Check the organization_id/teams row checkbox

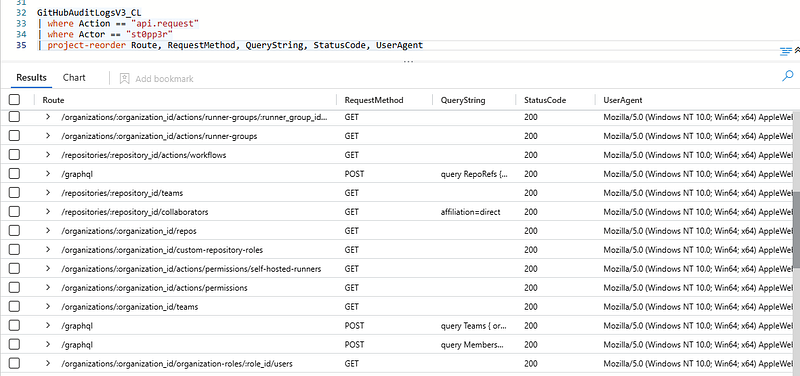coord(14,307)
